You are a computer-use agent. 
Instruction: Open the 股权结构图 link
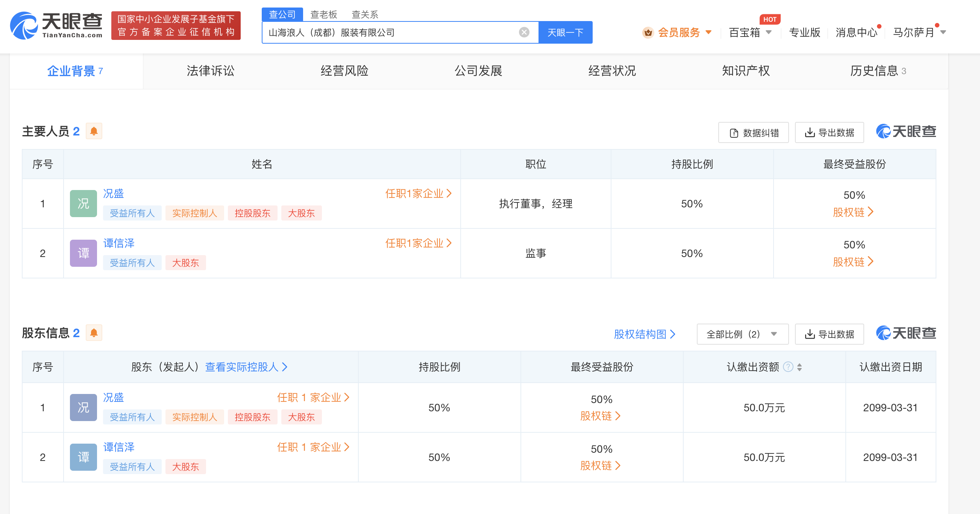645,334
